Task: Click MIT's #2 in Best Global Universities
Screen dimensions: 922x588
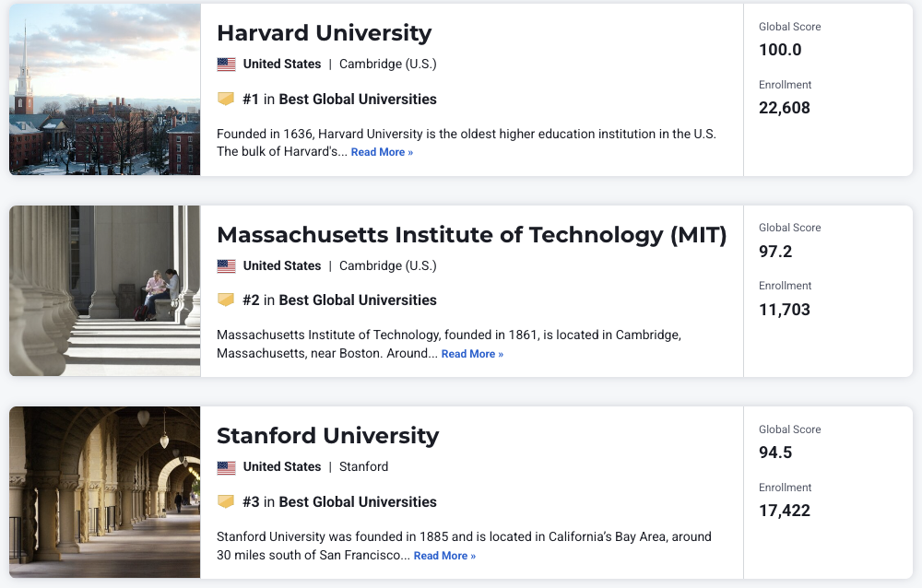Action: (x=339, y=300)
